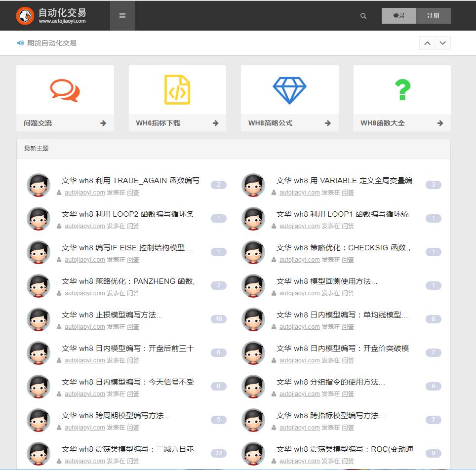Image resolution: width=476 pixels, height=470 pixels.
Task: Click avatar next to 跨周期模型 topic
Action: pos(39,420)
